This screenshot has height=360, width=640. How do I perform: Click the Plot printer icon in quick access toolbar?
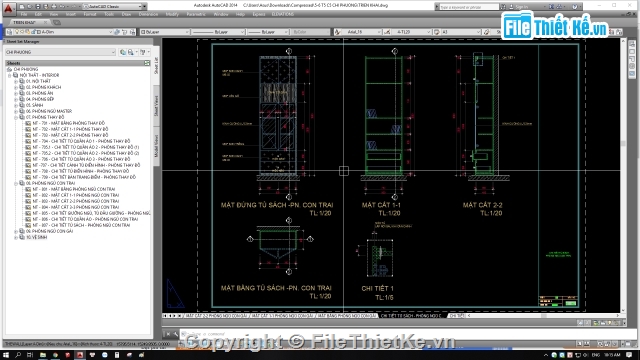53,7
